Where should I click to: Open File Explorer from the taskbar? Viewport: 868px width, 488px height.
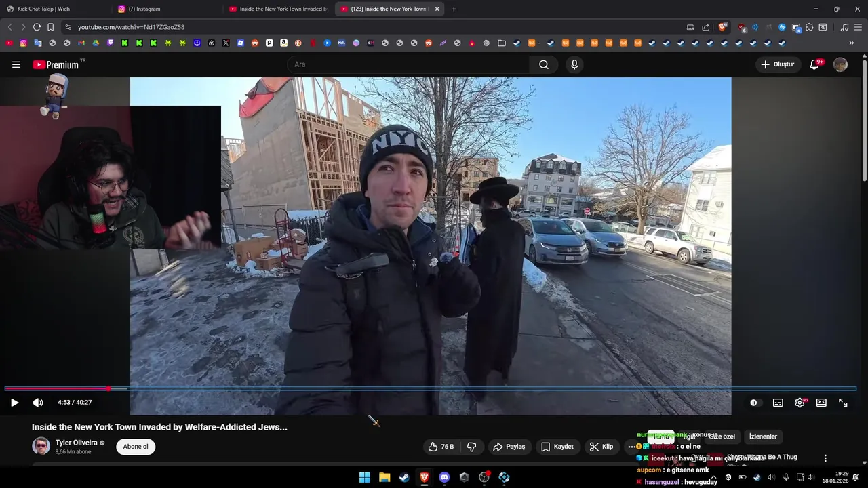tap(384, 477)
